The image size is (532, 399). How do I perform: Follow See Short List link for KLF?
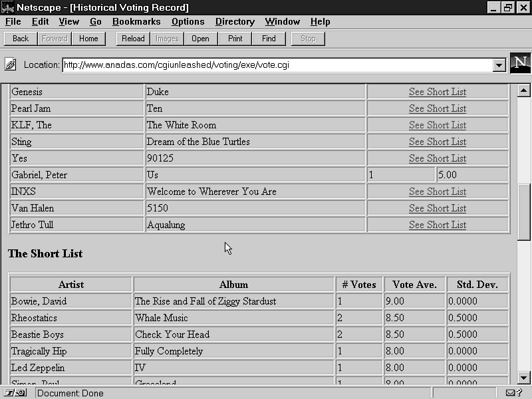(x=438, y=125)
